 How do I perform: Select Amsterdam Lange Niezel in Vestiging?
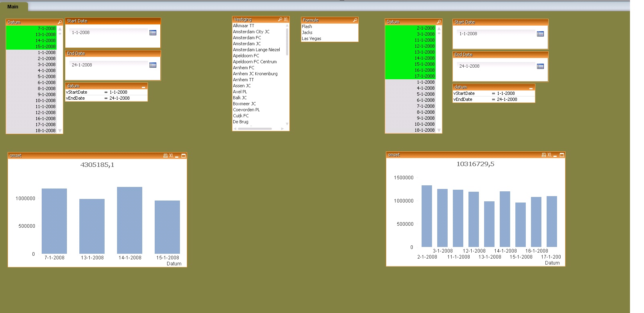(x=259, y=50)
